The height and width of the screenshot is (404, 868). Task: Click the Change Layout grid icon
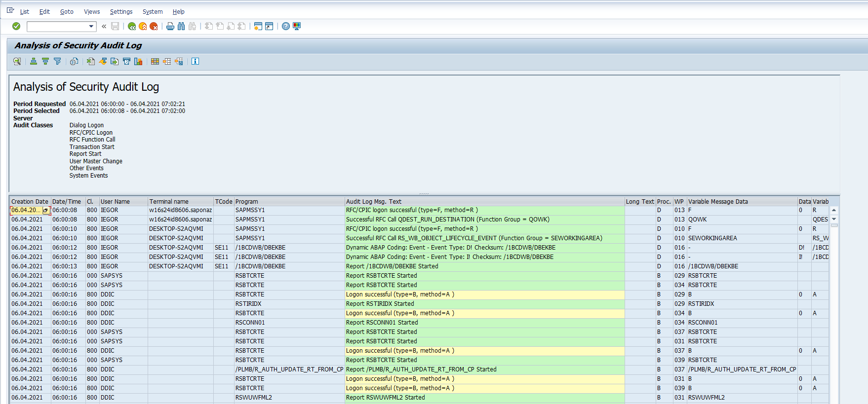155,61
